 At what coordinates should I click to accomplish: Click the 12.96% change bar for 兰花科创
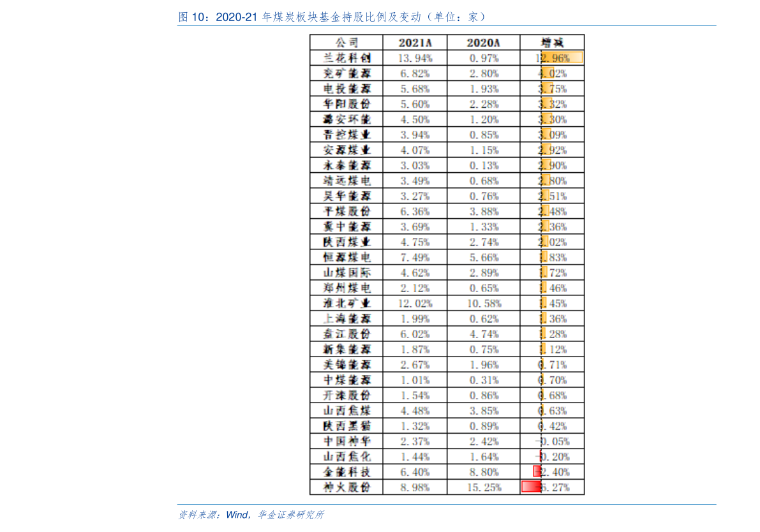562,58
